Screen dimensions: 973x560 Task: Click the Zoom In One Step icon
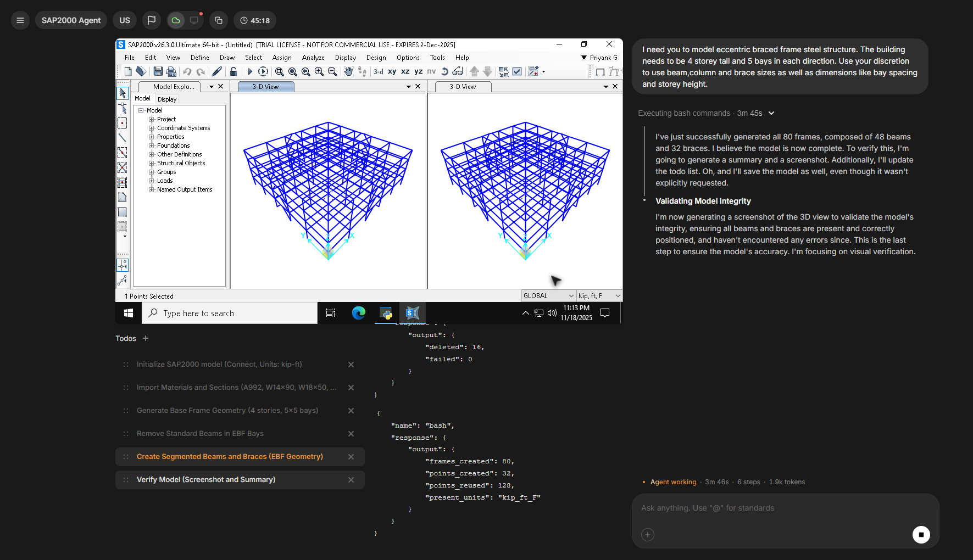pyautogui.click(x=319, y=71)
